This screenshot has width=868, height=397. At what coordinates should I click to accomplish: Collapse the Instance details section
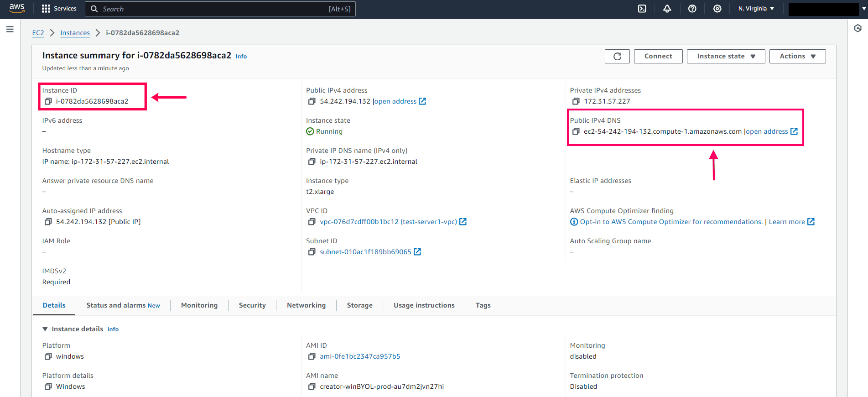[x=45, y=329]
